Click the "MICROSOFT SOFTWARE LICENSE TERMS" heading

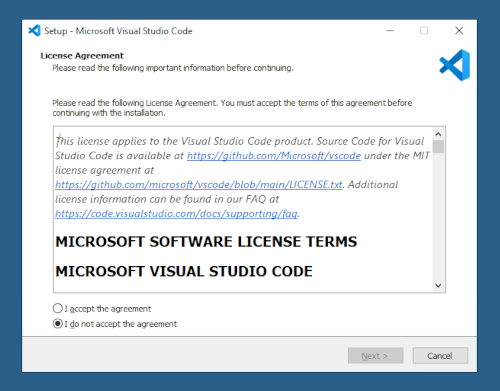206,242
